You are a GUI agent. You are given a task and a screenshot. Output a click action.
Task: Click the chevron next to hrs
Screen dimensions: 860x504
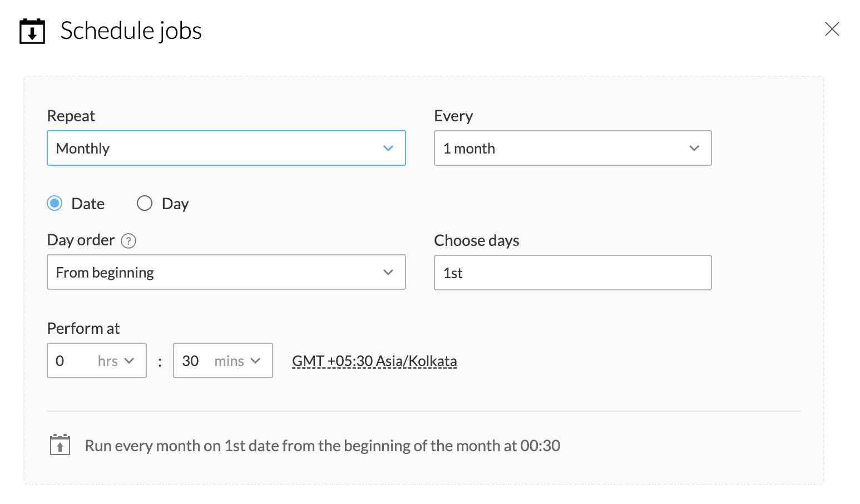pos(130,360)
